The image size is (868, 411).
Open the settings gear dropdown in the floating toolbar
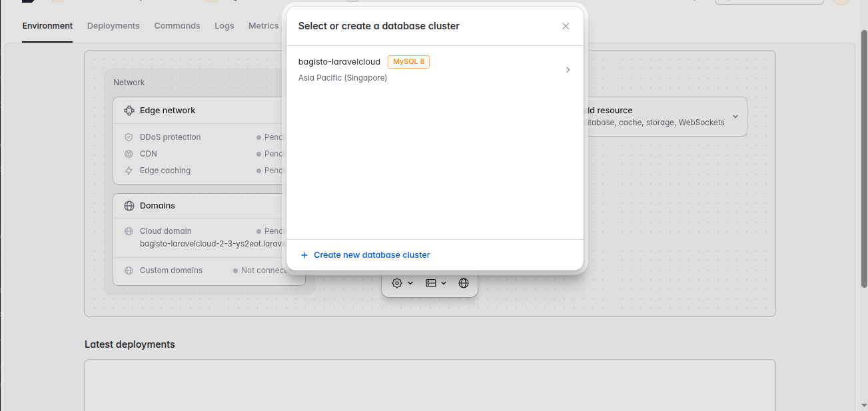402,283
